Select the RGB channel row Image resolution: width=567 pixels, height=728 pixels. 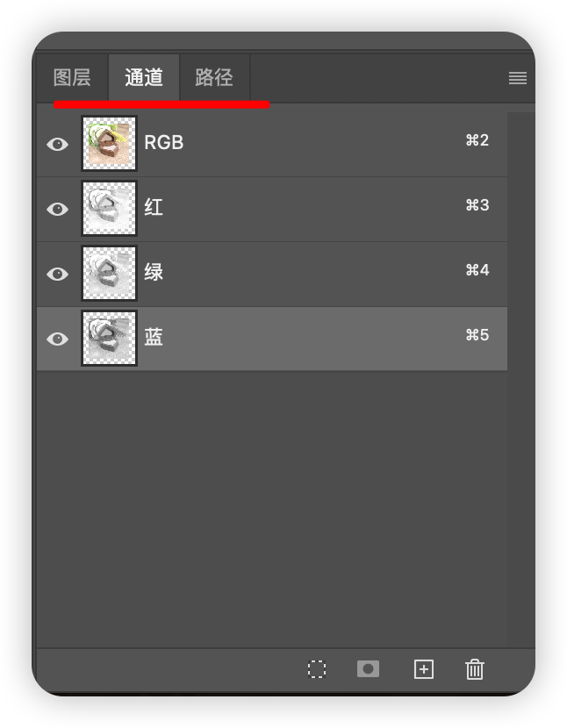pos(272,144)
